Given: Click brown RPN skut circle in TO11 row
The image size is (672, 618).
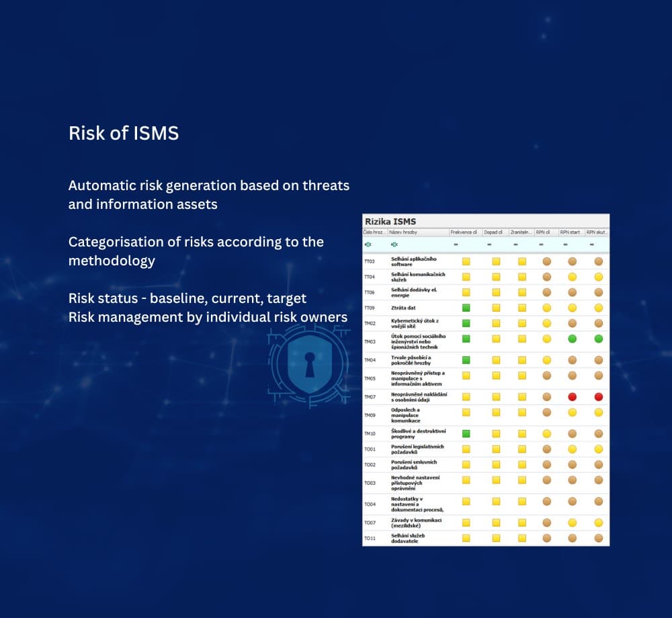Looking at the screenshot, I should coord(599,538).
